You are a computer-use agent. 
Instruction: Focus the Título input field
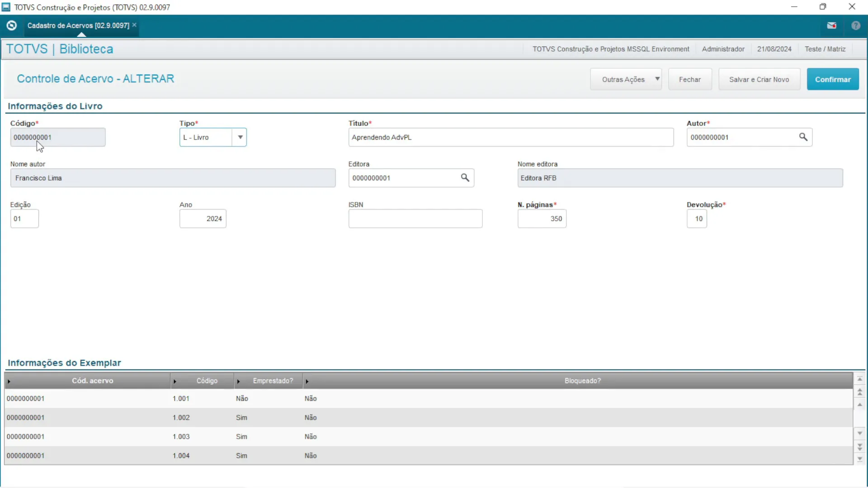(511, 137)
